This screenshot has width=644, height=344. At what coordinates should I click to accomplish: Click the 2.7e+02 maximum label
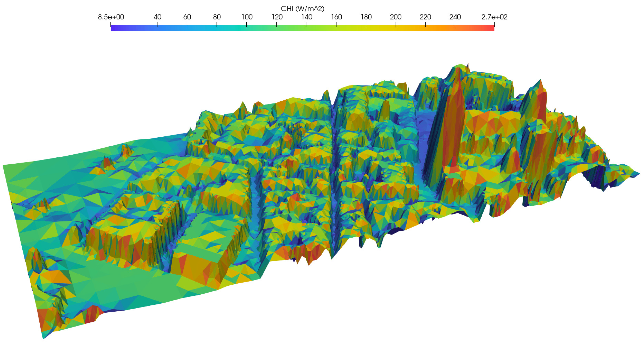494,17
